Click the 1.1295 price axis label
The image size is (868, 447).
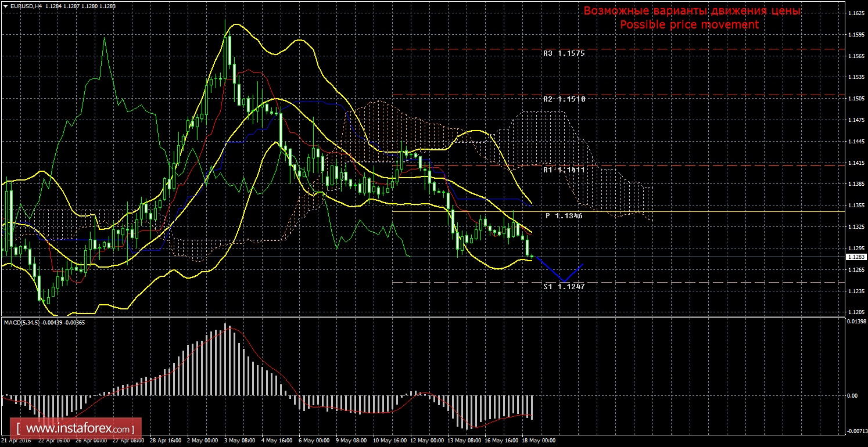856,248
